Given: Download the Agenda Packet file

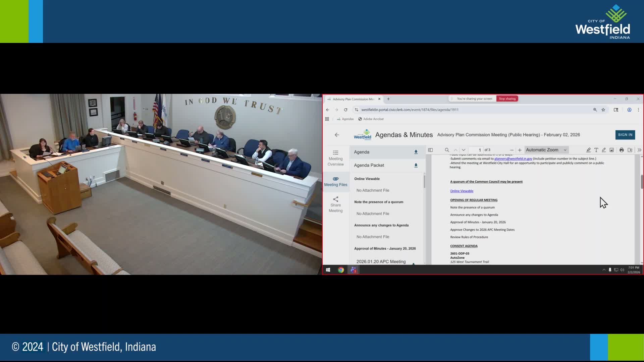Looking at the screenshot, I should [x=416, y=165].
